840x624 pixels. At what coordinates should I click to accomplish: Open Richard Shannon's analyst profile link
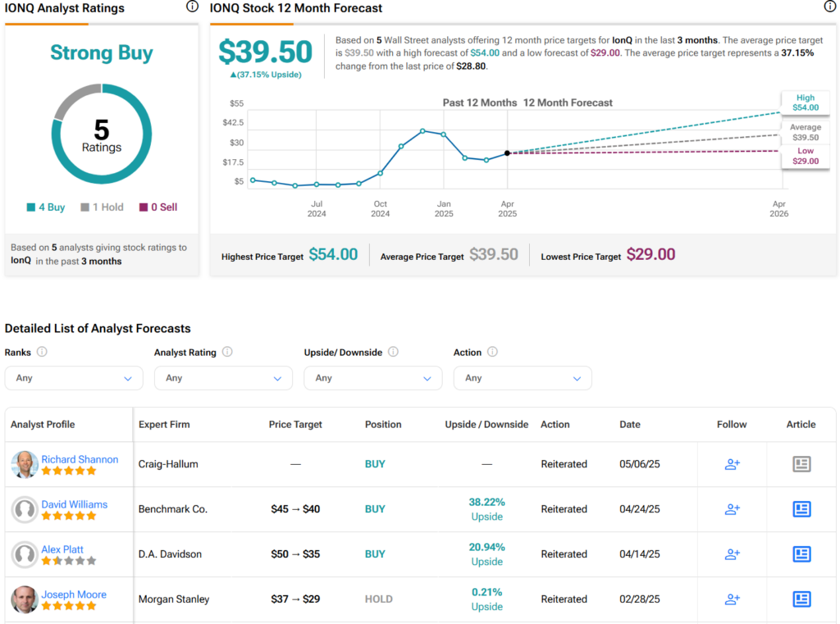(x=80, y=459)
